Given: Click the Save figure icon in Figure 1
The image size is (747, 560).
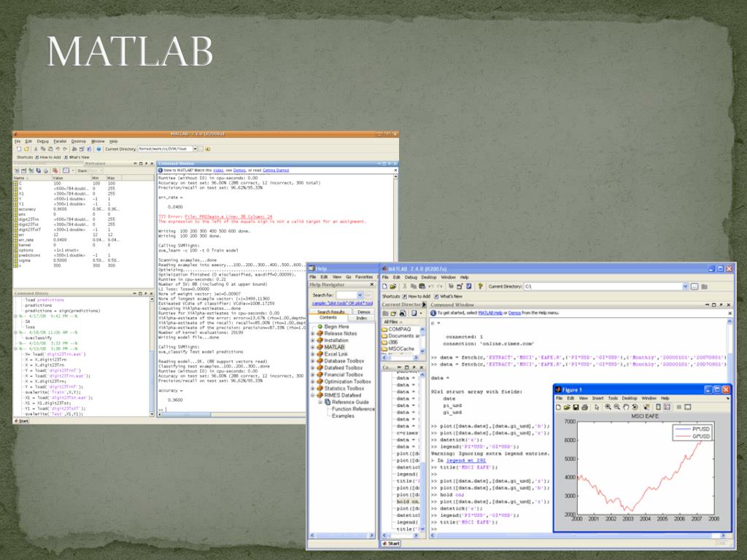Looking at the screenshot, I should point(576,407).
